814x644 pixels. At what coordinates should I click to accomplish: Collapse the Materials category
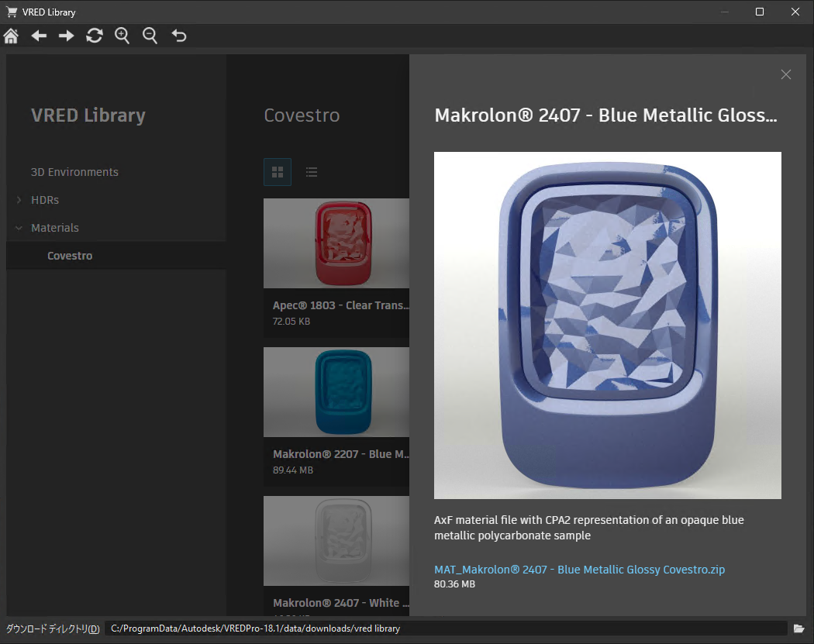(18, 228)
